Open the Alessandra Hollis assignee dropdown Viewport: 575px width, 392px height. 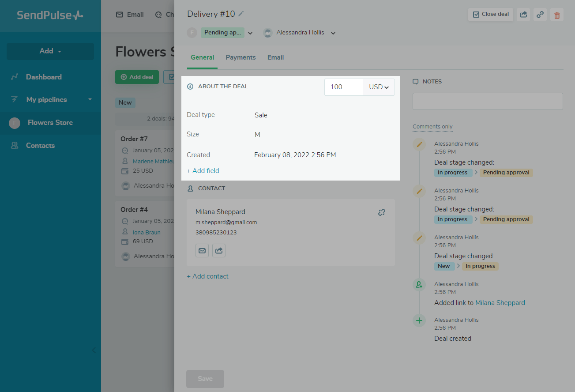[x=333, y=33]
